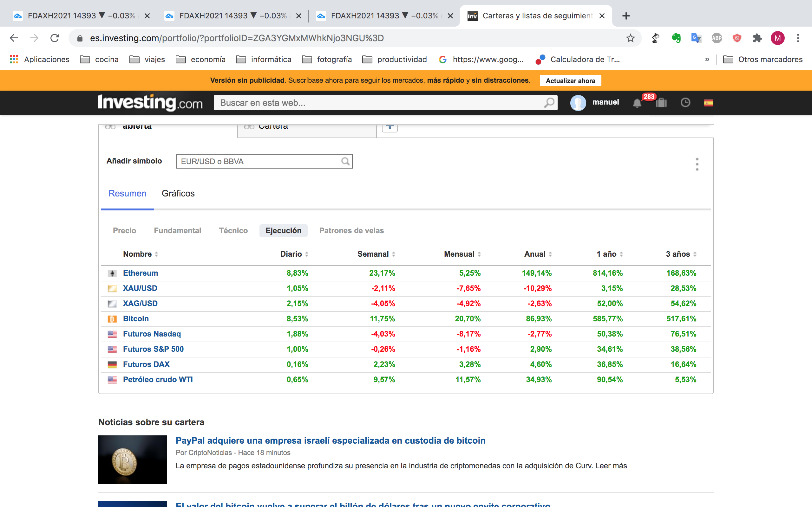
Task: Click the add new portfolio plus button
Action: coord(390,127)
